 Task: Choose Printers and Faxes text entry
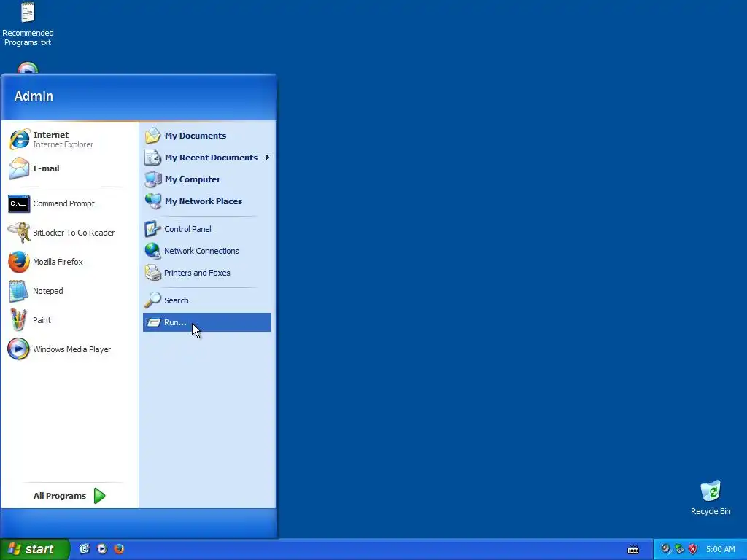click(x=197, y=273)
